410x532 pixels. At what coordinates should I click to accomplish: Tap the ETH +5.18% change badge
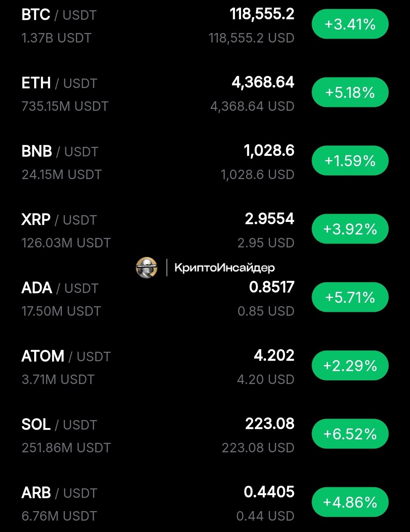click(x=350, y=93)
